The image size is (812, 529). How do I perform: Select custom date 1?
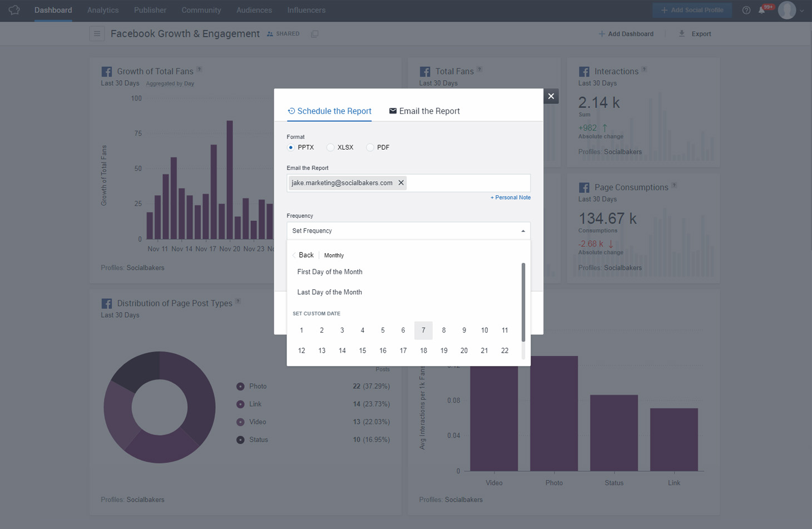pos(301,330)
